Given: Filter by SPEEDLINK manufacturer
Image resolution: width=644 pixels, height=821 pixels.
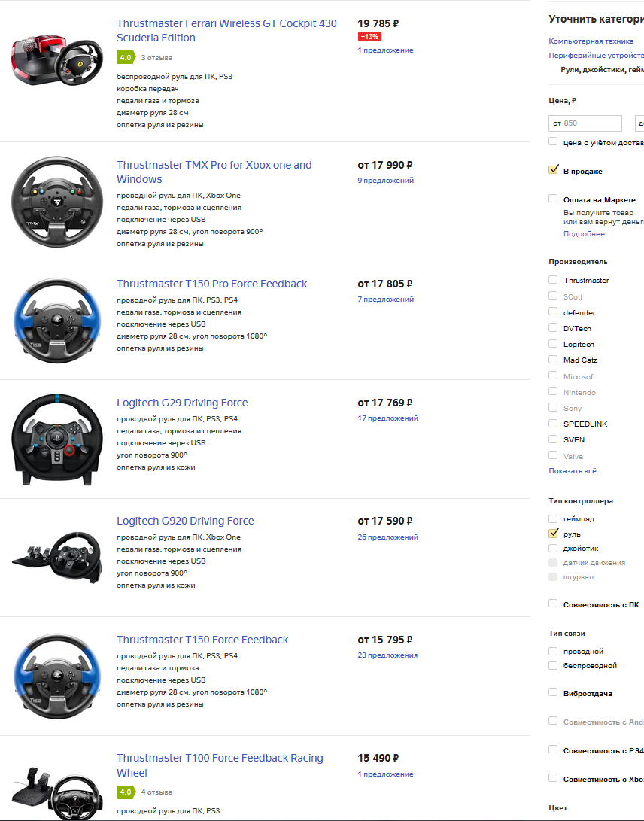Looking at the screenshot, I should 553,423.
